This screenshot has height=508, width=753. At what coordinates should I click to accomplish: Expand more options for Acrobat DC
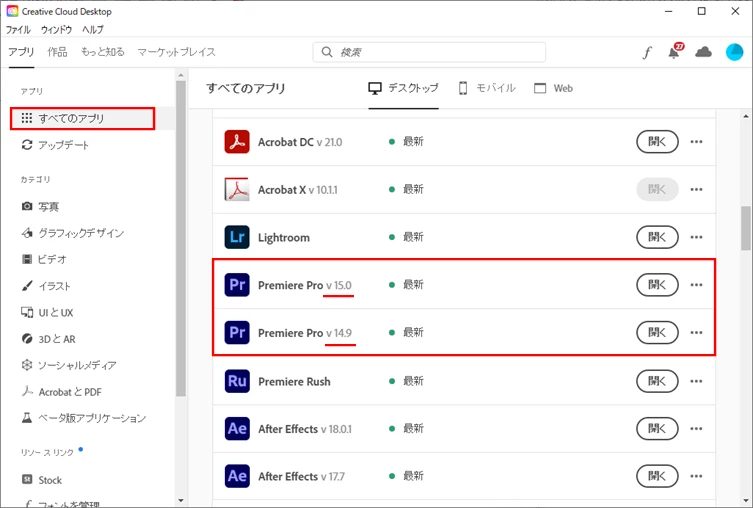pyautogui.click(x=696, y=142)
